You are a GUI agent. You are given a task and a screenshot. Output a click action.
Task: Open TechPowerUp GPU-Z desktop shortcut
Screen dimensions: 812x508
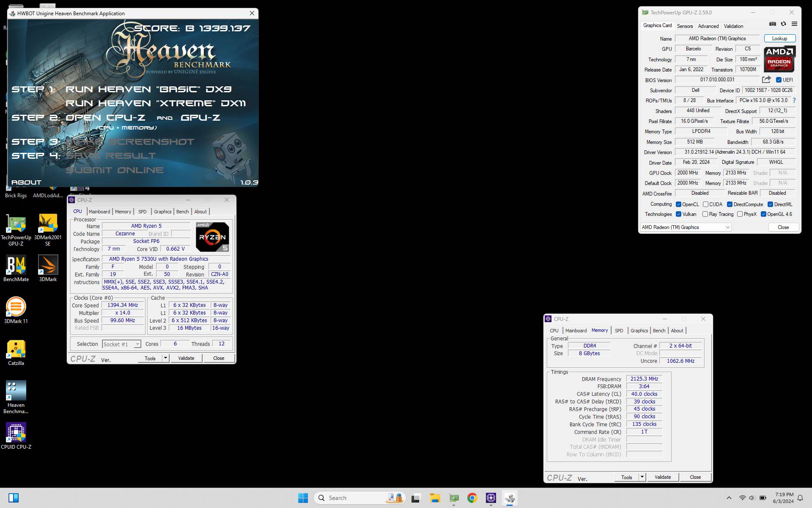pos(16,231)
